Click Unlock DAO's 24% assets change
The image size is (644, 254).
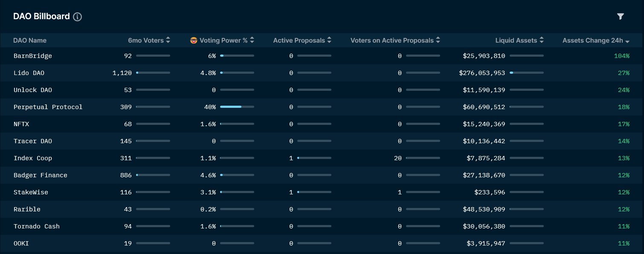click(624, 90)
